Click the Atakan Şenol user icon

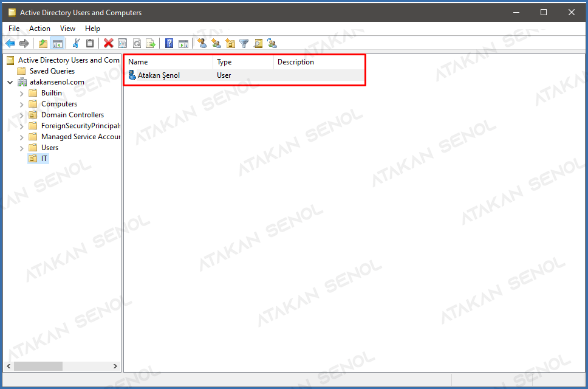point(132,75)
